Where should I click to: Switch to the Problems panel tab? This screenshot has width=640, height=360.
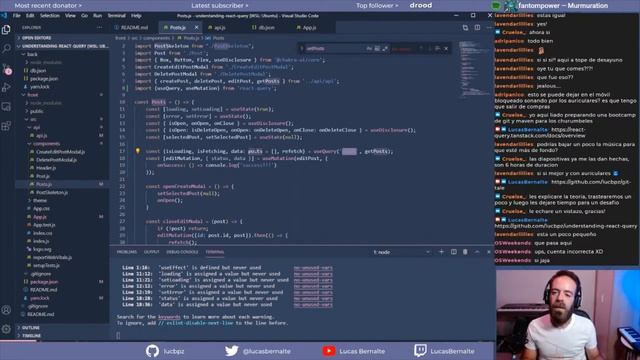(127, 252)
